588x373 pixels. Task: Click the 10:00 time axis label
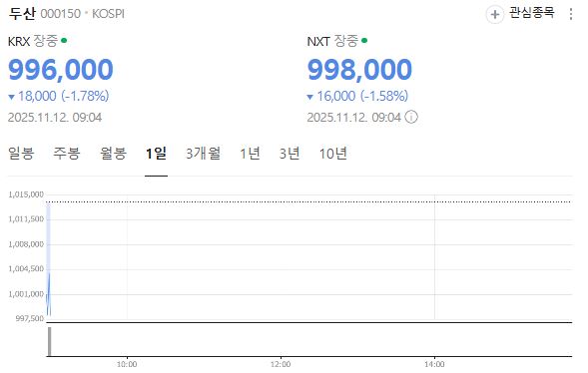click(127, 364)
